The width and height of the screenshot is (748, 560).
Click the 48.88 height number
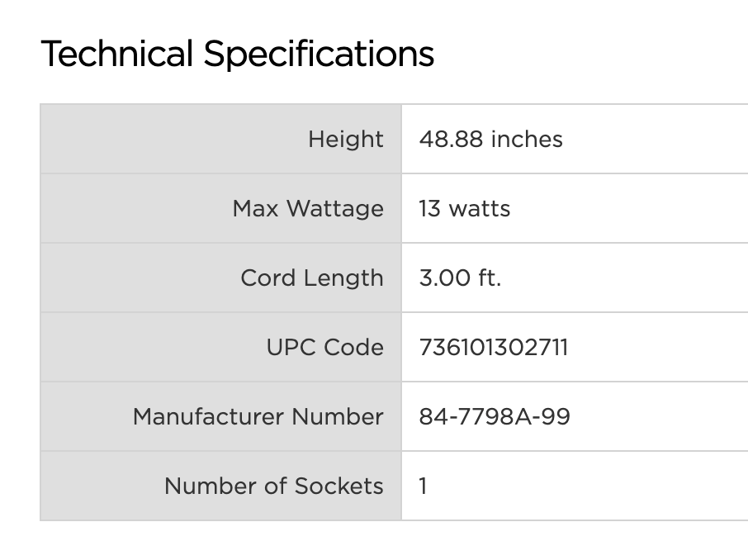tap(451, 139)
